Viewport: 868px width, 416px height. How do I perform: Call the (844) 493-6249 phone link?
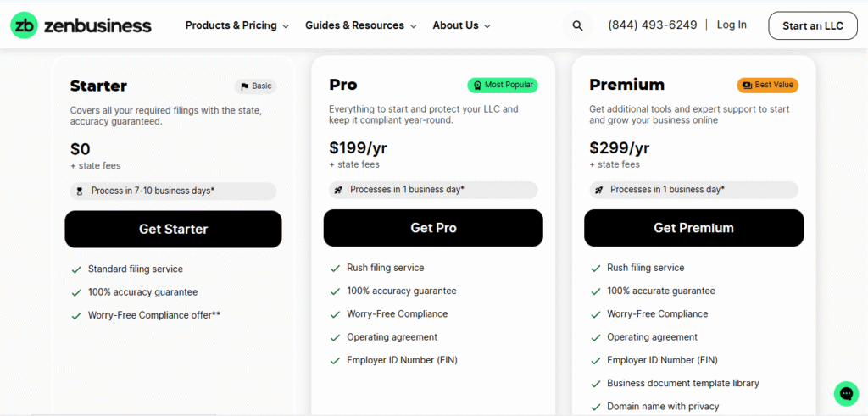point(652,25)
